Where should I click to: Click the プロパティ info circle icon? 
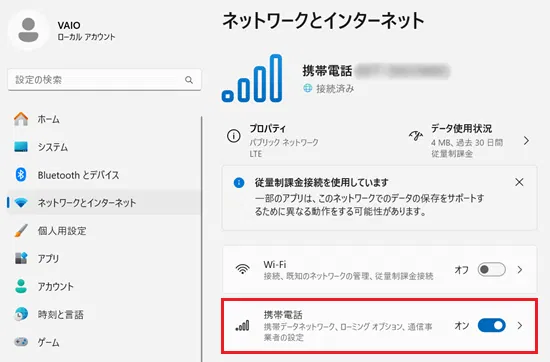(x=234, y=135)
